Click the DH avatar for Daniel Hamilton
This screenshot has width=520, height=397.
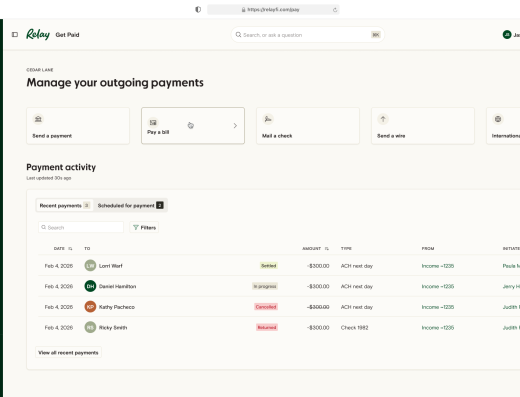tap(90, 286)
